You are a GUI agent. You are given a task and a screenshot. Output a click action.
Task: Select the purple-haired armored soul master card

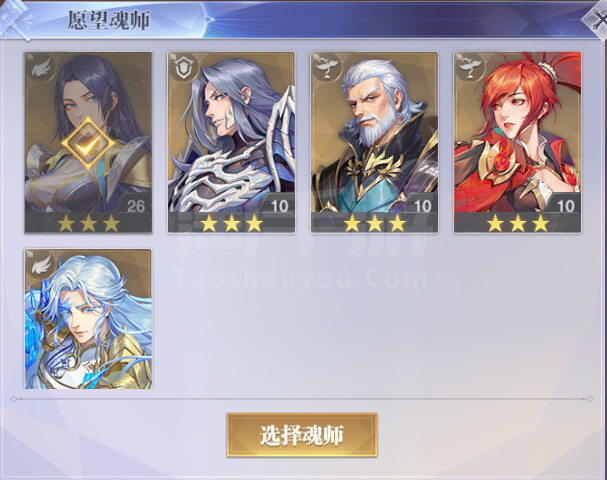coord(231,143)
